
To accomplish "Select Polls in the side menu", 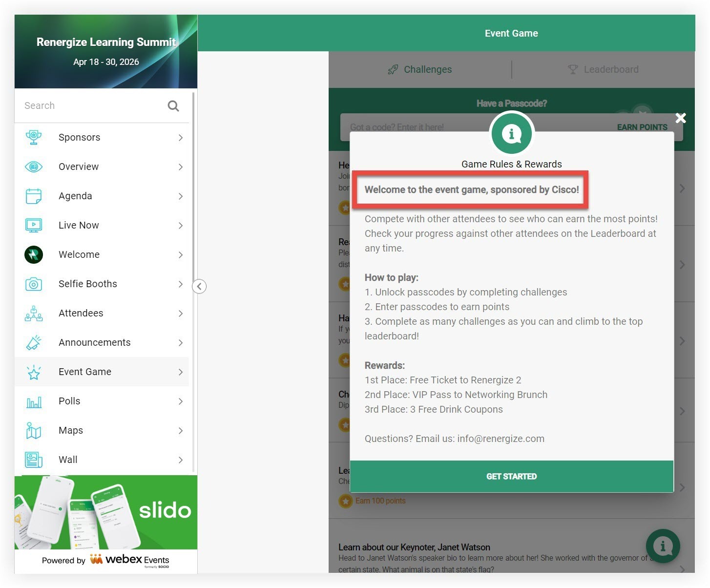I will [x=102, y=401].
